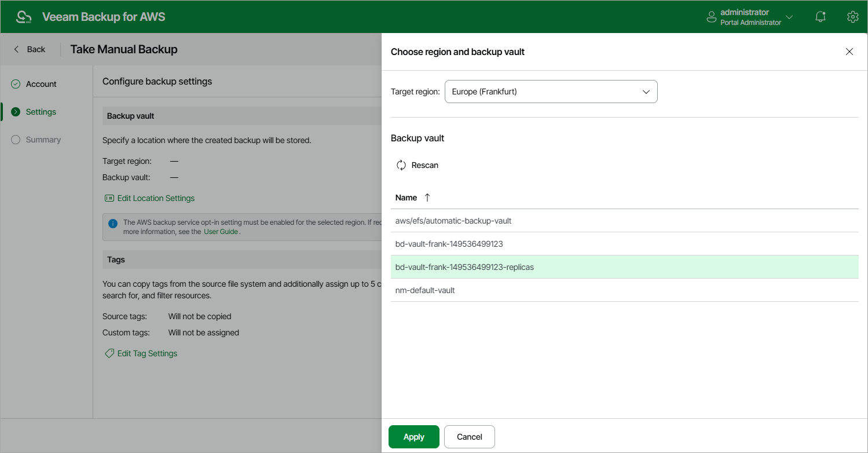Click the Settings step arrow icon
This screenshot has height=453, width=868.
[16, 112]
